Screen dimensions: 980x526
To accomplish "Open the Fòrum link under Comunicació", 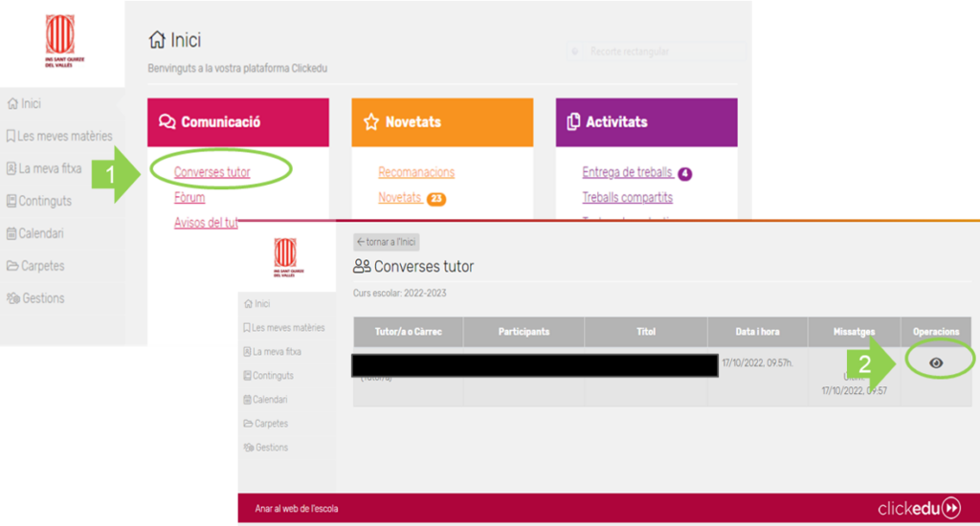I will pos(189,198).
